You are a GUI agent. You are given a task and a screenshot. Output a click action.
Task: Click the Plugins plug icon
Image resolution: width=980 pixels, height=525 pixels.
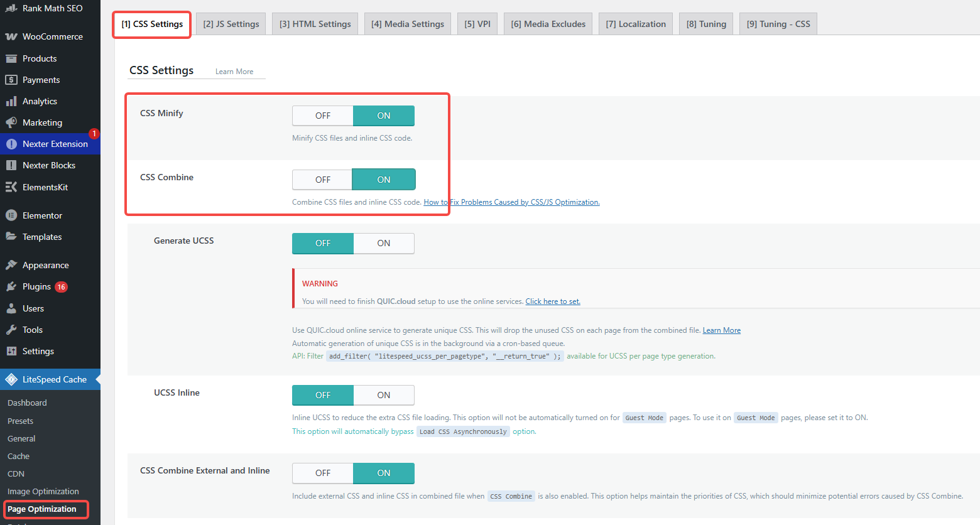click(11, 286)
